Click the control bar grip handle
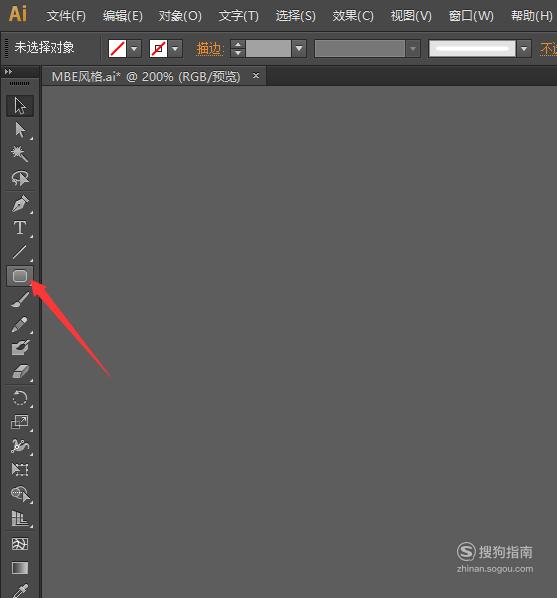Screen dimensions: 557x598 click(6, 48)
